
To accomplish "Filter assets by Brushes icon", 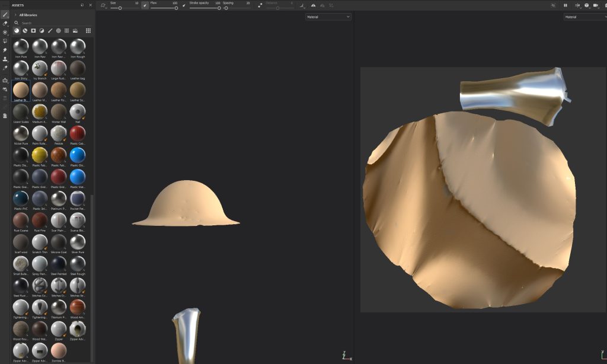I will tap(50, 30).
